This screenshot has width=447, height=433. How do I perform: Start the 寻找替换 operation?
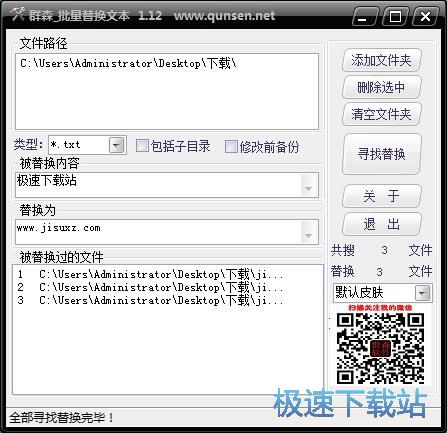coord(382,154)
